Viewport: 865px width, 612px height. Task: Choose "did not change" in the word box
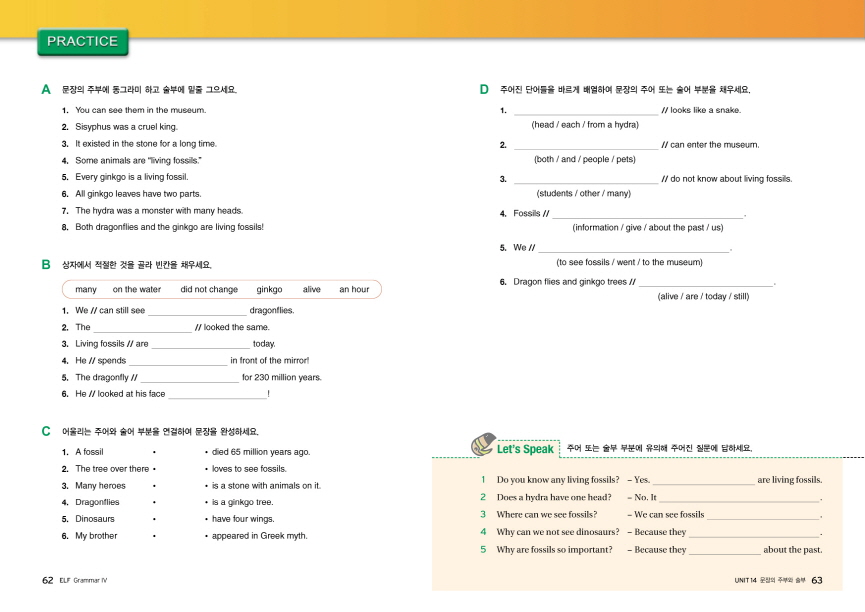(209, 289)
